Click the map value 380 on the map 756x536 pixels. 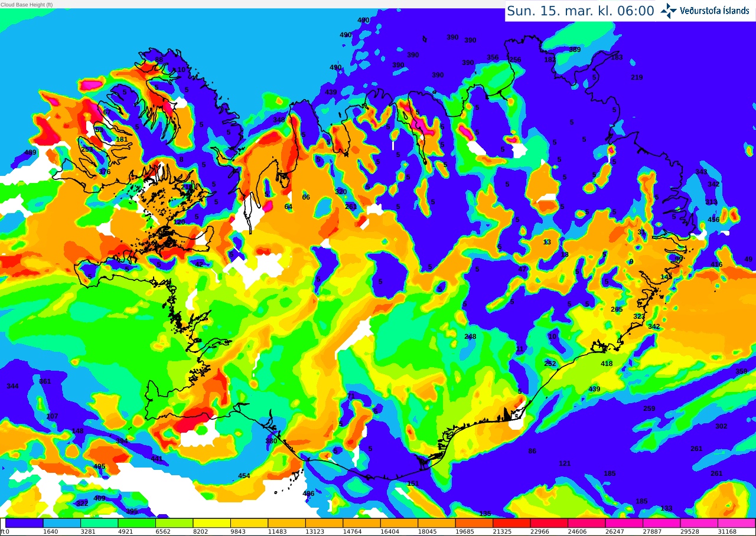[271, 441]
